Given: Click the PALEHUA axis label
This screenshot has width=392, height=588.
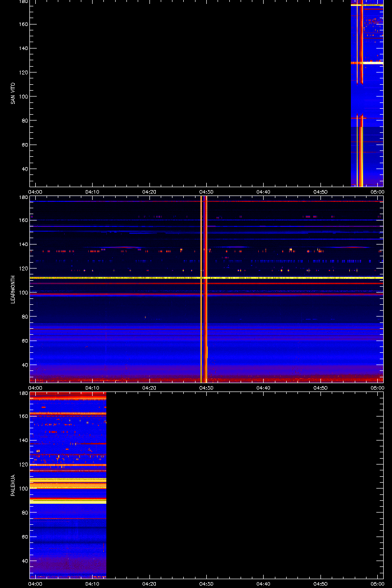Looking at the screenshot, I should pos(13,485).
